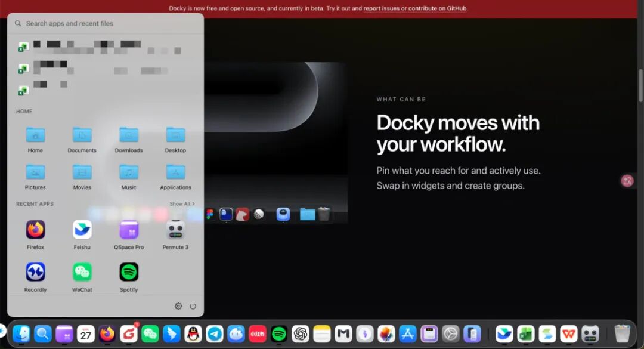Open the red WPS Office icon in the Dock
The image size is (644, 349).
point(568,334)
